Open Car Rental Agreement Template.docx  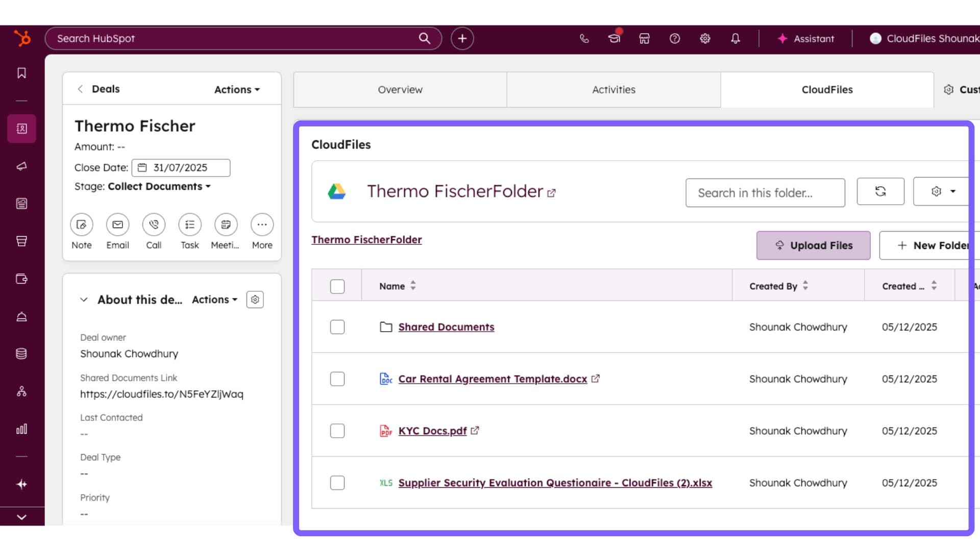point(492,379)
